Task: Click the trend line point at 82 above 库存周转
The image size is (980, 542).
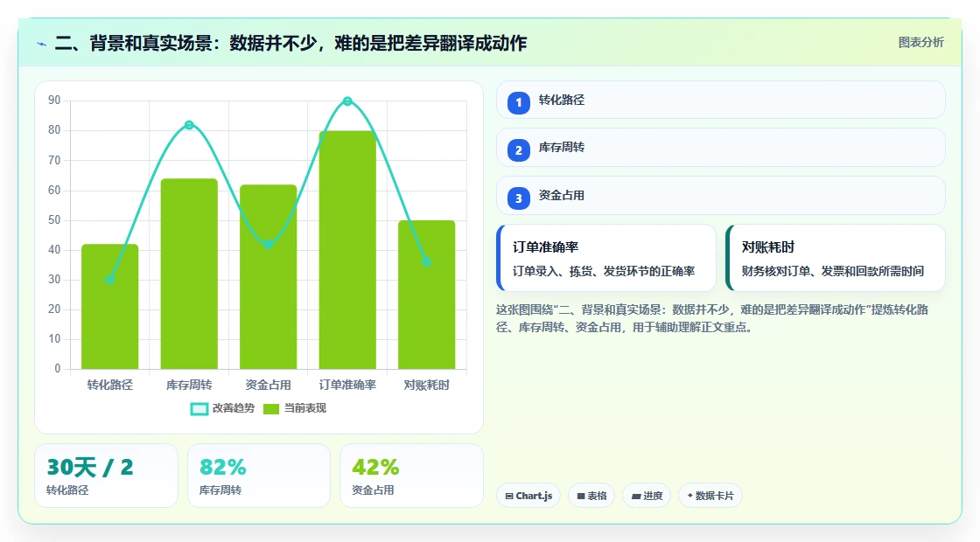Action: click(x=189, y=125)
